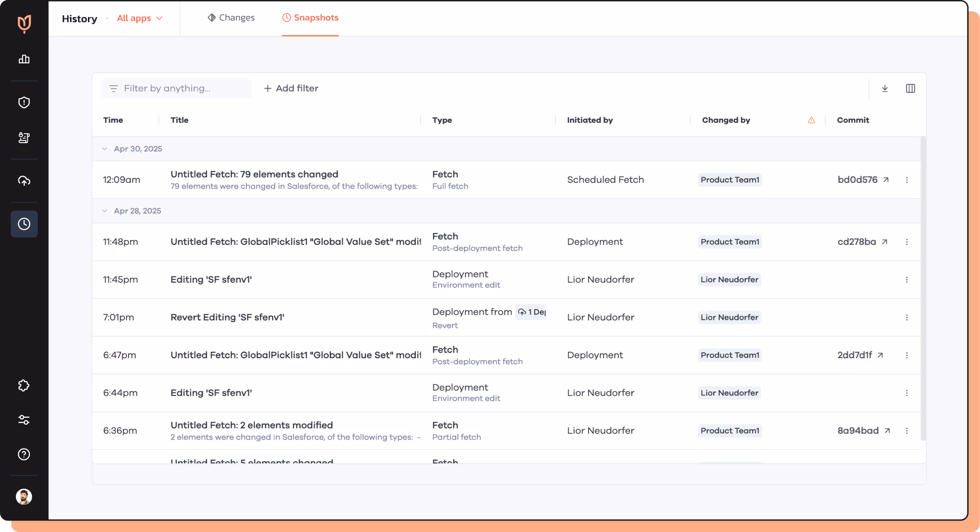
Task: Click Lior Neudorfer tag in 11:45pm row
Action: pyautogui.click(x=729, y=280)
